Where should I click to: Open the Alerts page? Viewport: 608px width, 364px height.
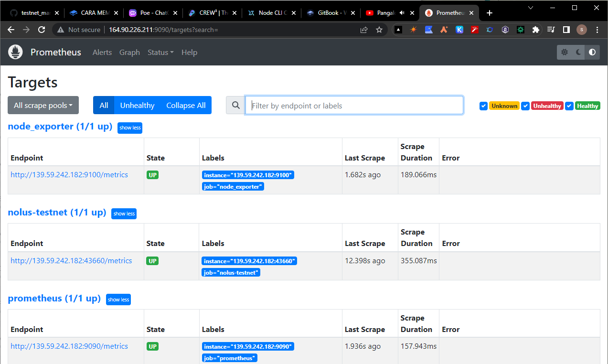(x=102, y=52)
